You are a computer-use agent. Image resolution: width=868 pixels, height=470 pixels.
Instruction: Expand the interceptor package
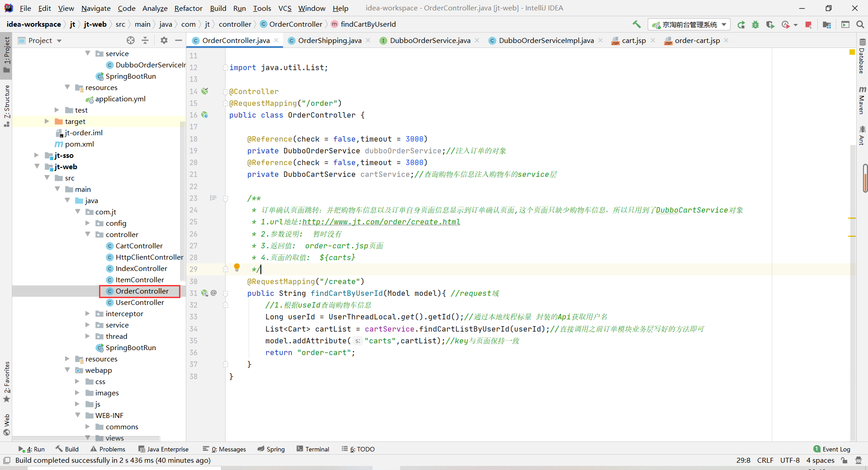[x=88, y=313]
